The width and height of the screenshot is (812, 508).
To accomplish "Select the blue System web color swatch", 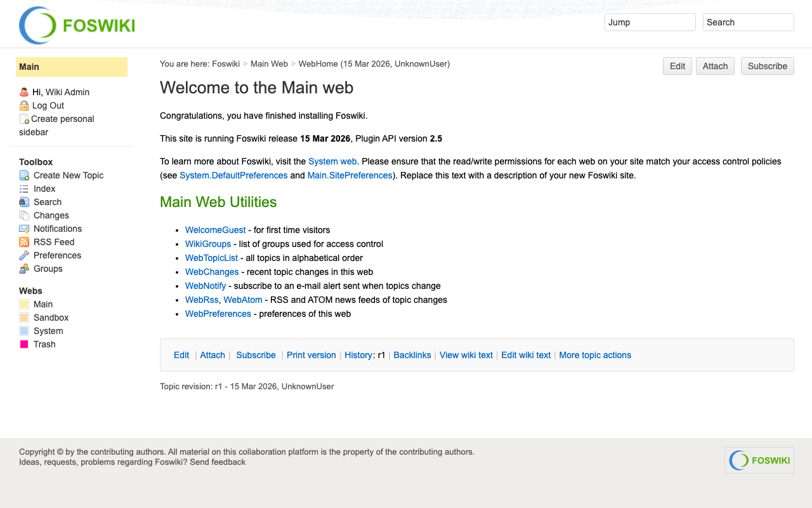I will pos(24,331).
